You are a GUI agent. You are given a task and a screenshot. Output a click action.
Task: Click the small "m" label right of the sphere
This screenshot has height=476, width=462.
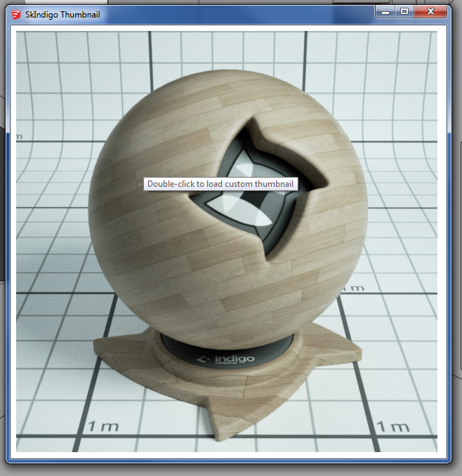point(357,287)
